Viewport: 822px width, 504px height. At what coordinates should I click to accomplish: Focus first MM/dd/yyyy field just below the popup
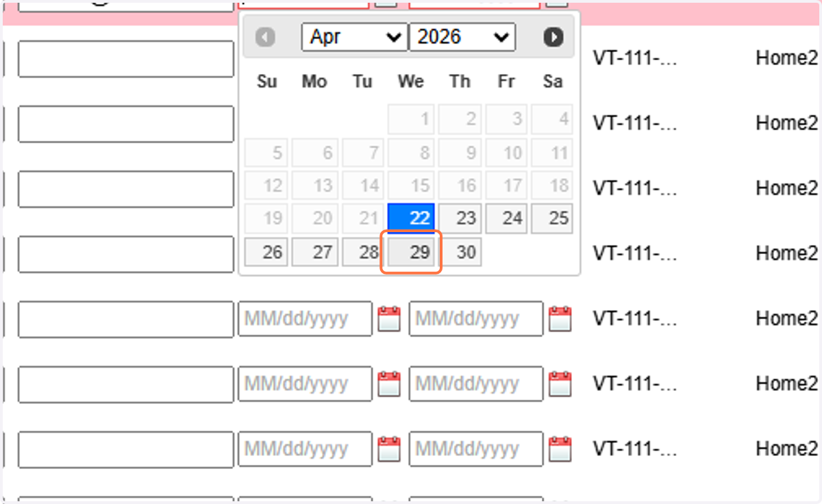[305, 318]
